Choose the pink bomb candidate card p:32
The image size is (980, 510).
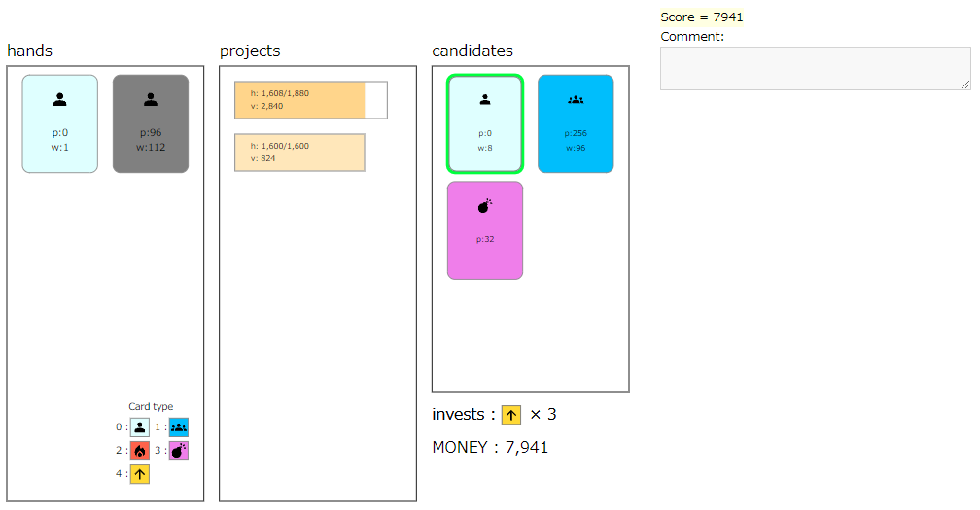[485, 230]
